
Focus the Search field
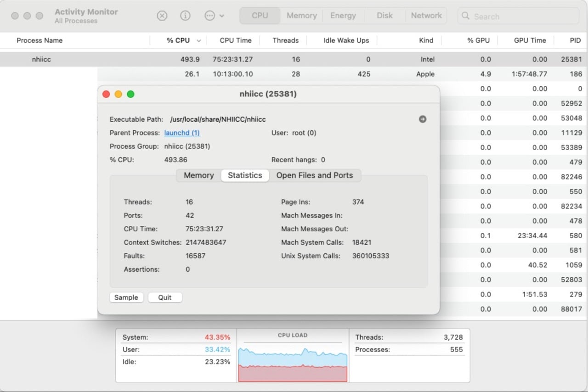tap(518, 16)
